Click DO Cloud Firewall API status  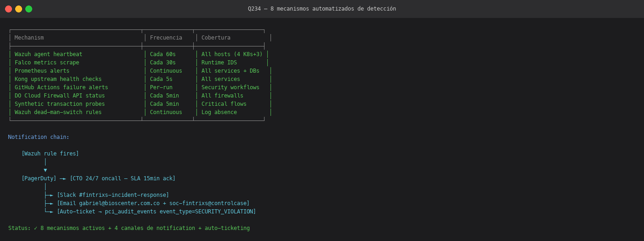pyautogui.click(x=60, y=96)
